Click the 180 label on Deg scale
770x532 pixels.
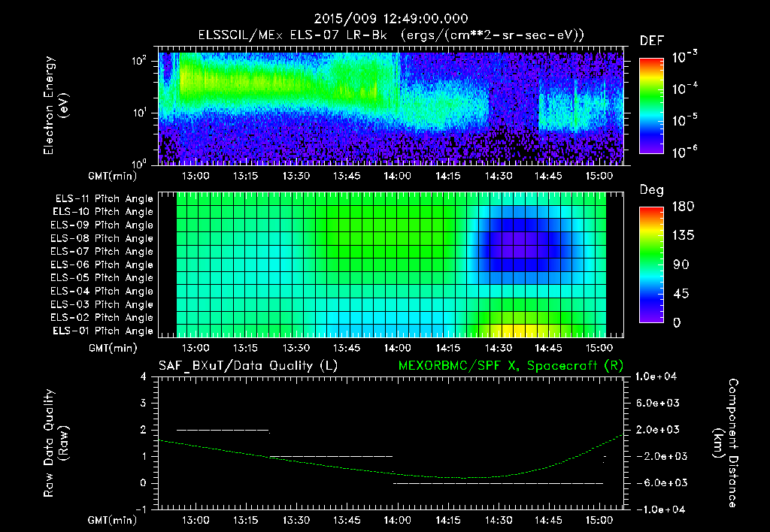coord(683,207)
